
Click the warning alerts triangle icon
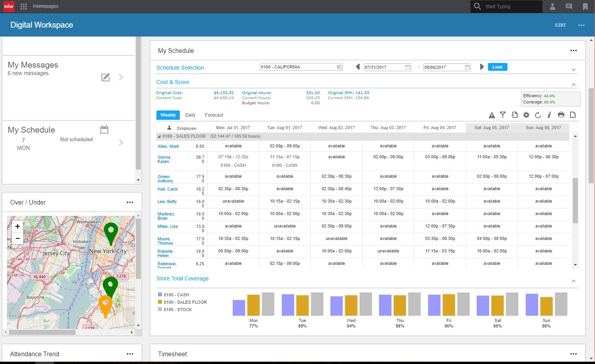click(x=492, y=115)
